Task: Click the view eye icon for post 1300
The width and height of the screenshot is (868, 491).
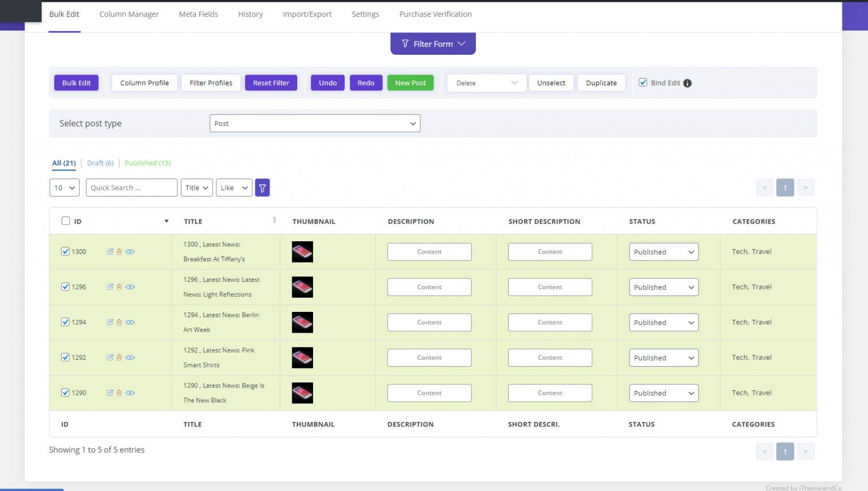Action: pyautogui.click(x=130, y=251)
